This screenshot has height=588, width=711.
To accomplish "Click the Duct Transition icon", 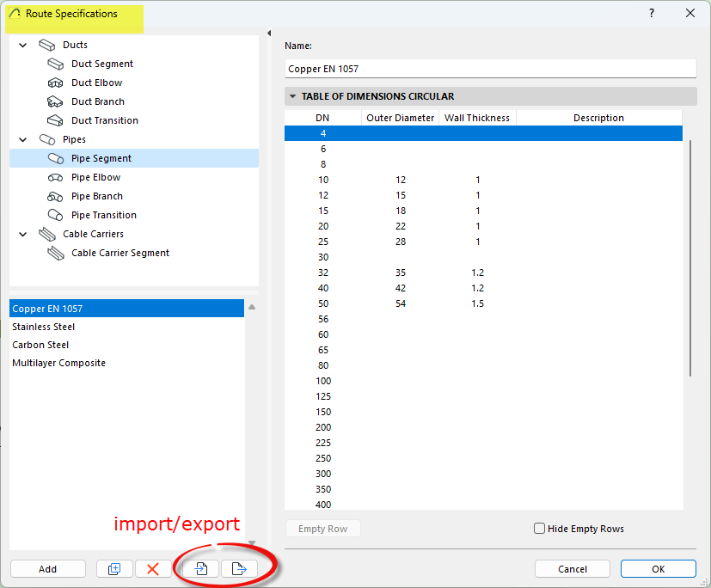I will click(x=55, y=120).
